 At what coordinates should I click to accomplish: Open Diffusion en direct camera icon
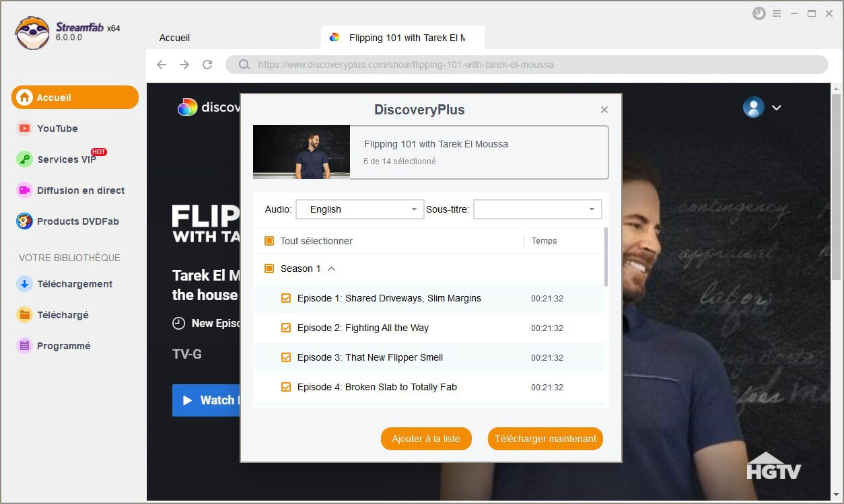(25, 190)
